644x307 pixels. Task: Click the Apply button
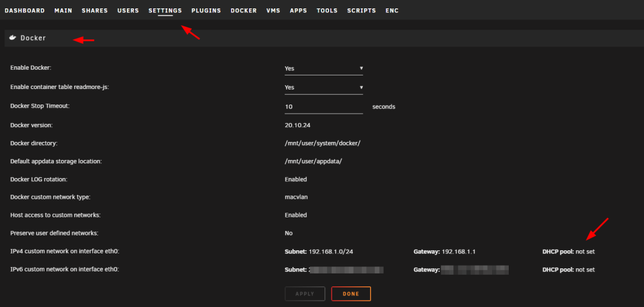coord(305,294)
